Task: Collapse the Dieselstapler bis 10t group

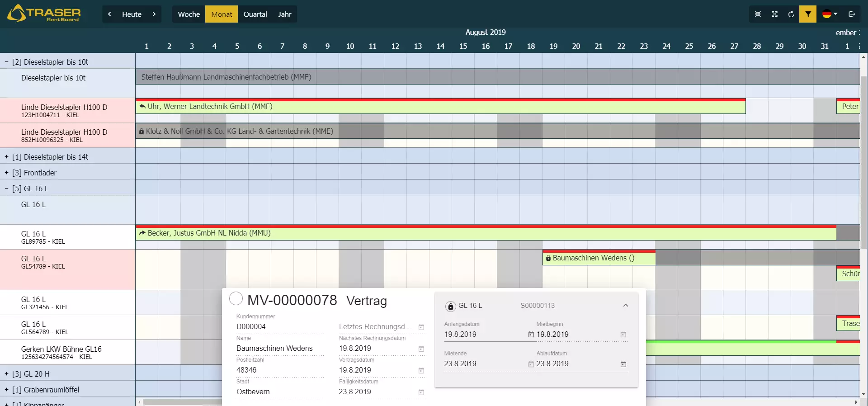Action: (6, 62)
